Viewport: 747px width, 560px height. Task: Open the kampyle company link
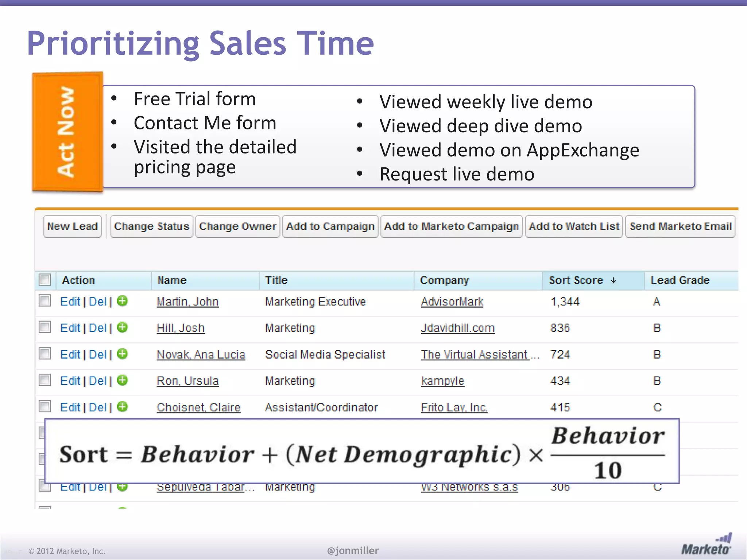pos(442,381)
